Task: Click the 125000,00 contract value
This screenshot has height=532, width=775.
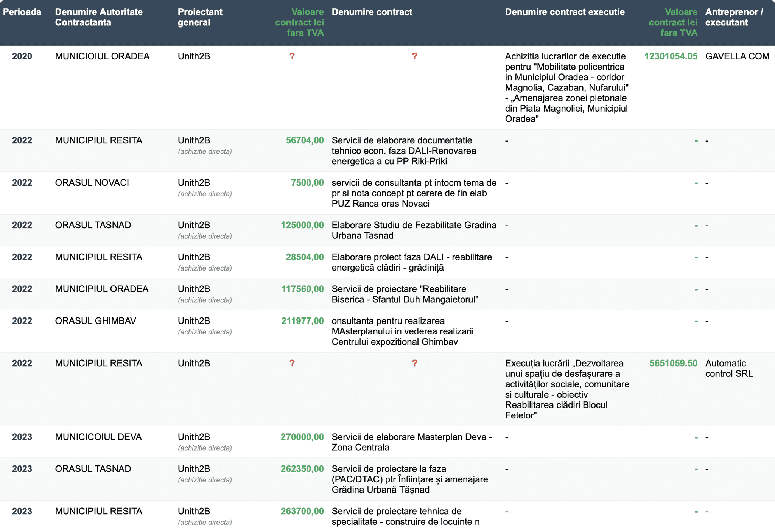Action: [302, 225]
